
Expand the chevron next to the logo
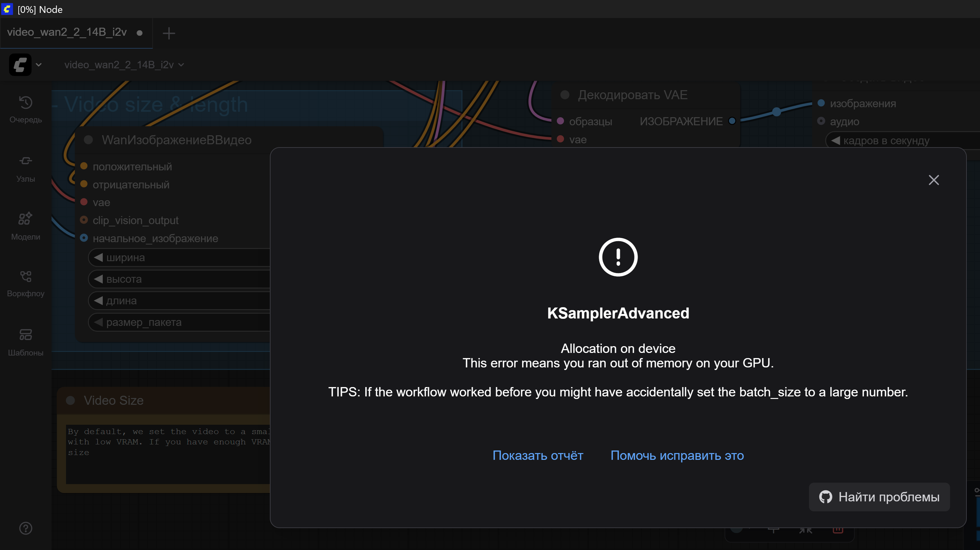[x=38, y=65]
